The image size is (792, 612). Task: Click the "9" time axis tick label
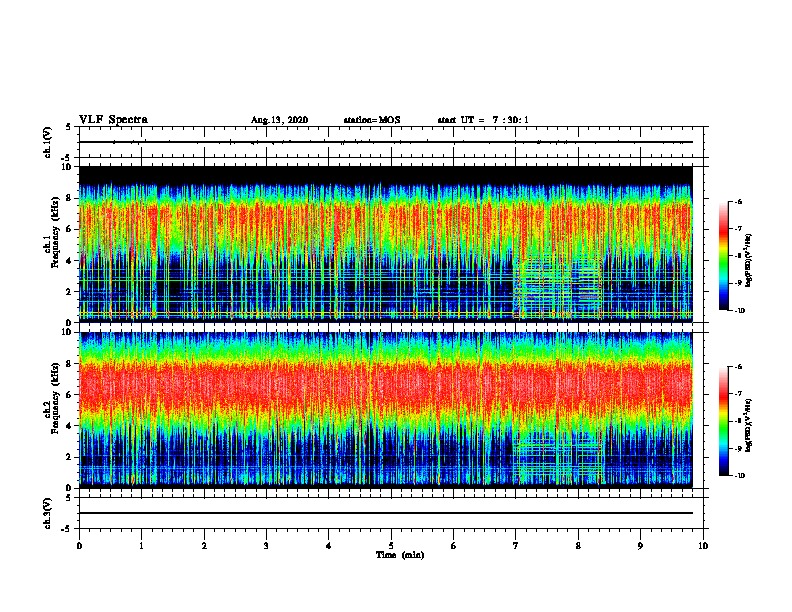(640, 546)
